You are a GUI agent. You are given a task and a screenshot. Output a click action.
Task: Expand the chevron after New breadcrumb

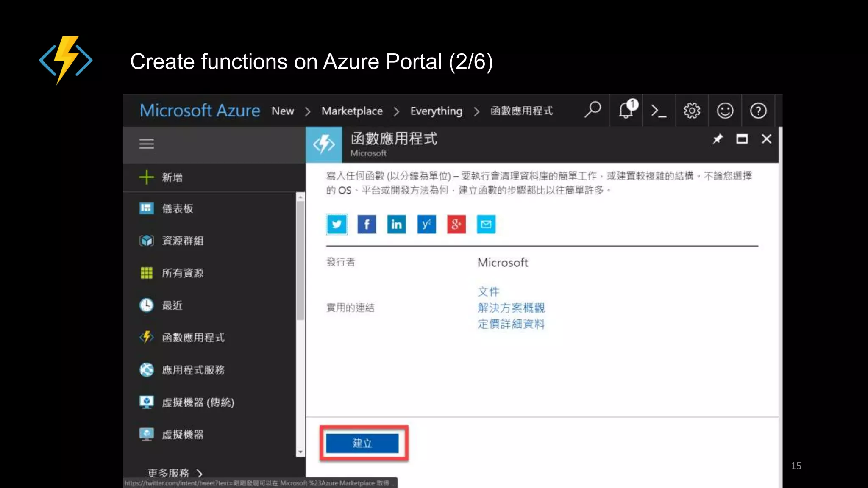point(308,111)
